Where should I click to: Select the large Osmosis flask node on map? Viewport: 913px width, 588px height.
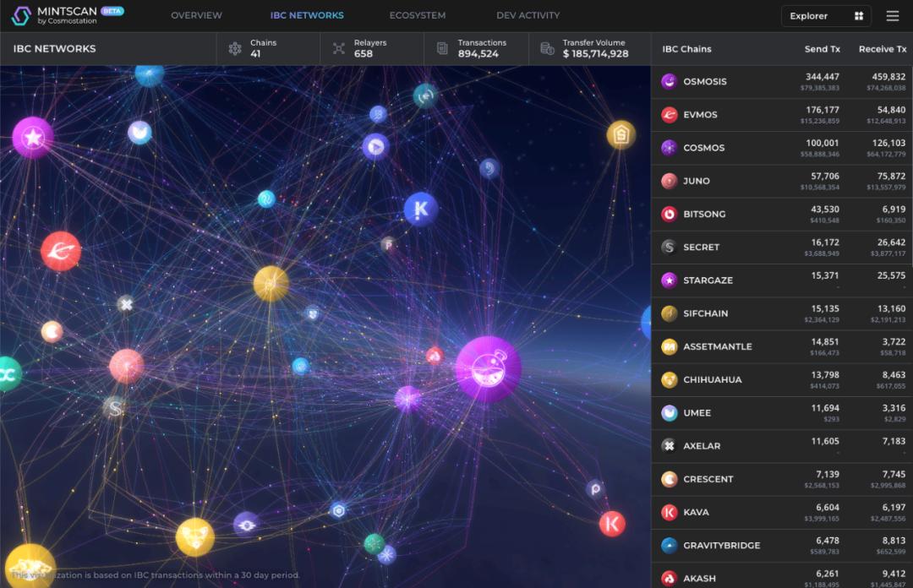(x=488, y=368)
